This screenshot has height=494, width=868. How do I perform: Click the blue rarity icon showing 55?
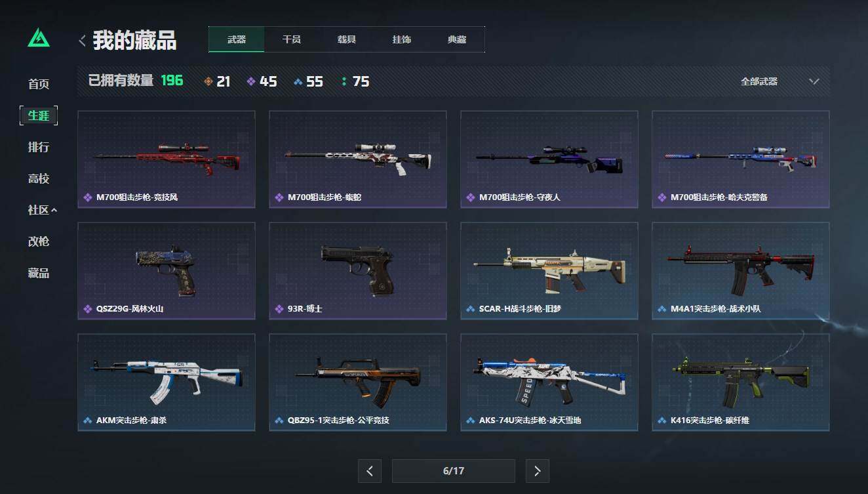pos(298,82)
